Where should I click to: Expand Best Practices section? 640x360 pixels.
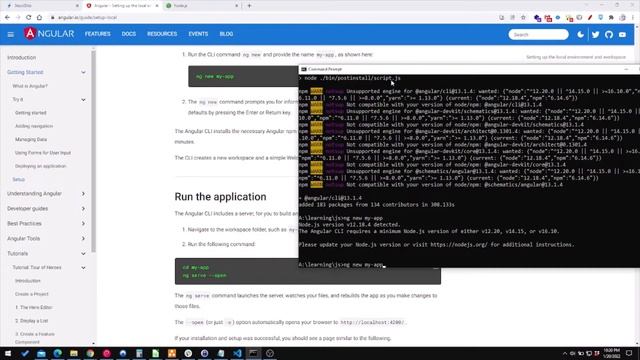83,224
